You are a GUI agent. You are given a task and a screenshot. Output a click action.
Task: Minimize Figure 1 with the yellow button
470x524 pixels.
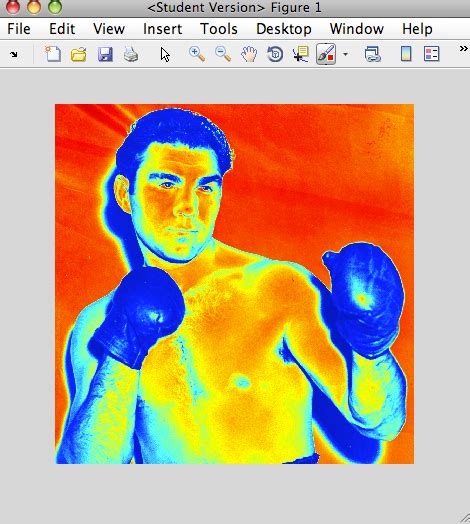34,6
